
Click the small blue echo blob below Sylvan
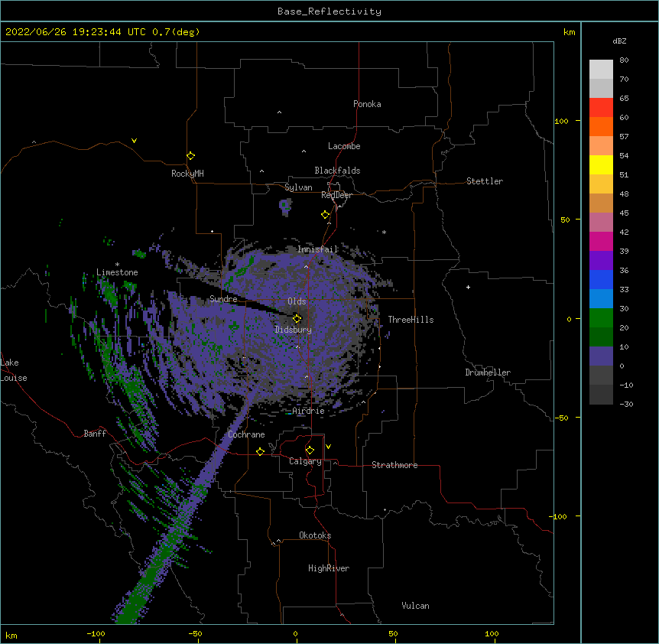tap(285, 207)
